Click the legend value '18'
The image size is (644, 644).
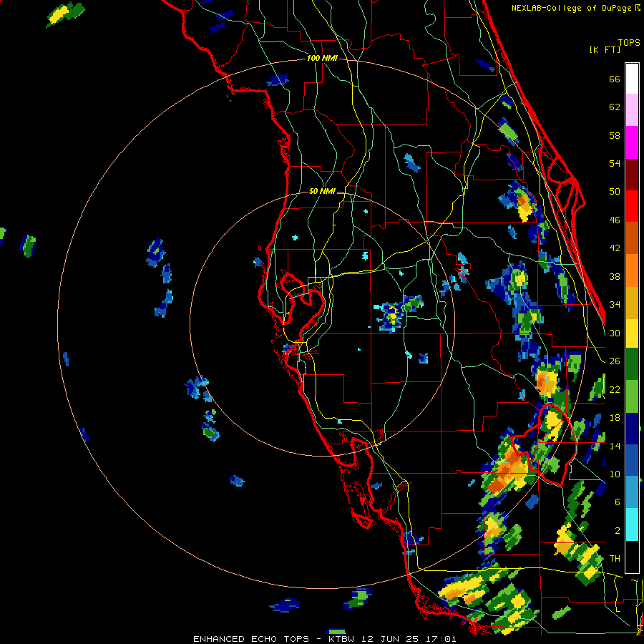click(x=615, y=417)
